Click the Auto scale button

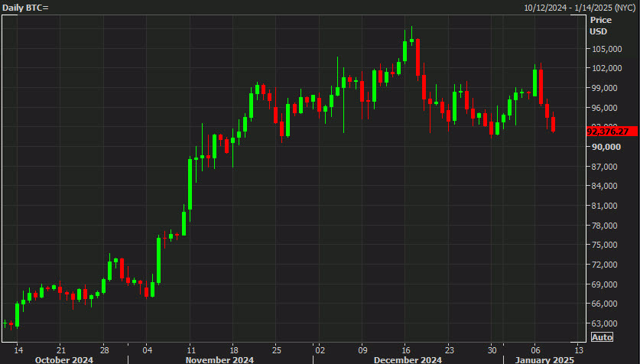pyautogui.click(x=602, y=337)
